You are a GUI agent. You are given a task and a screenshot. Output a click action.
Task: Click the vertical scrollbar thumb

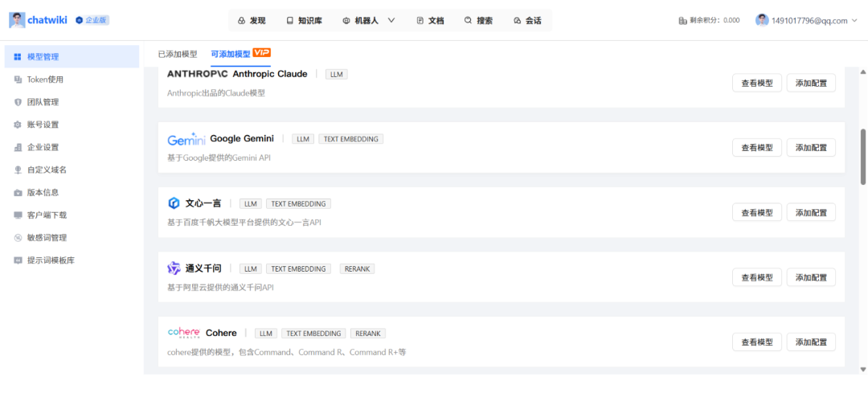[x=862, y=158]
